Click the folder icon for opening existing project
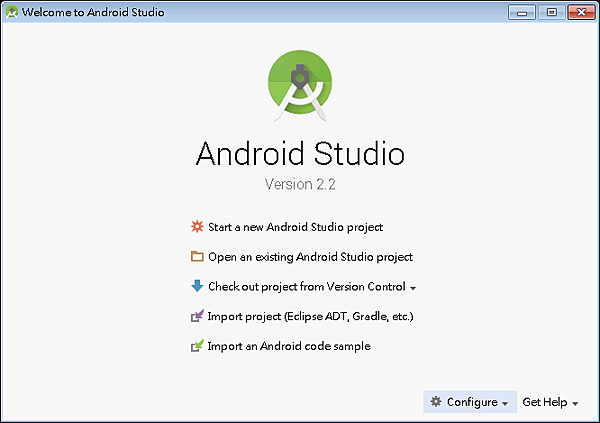Viewport: 600px width, 423px height. click(197, 256)
